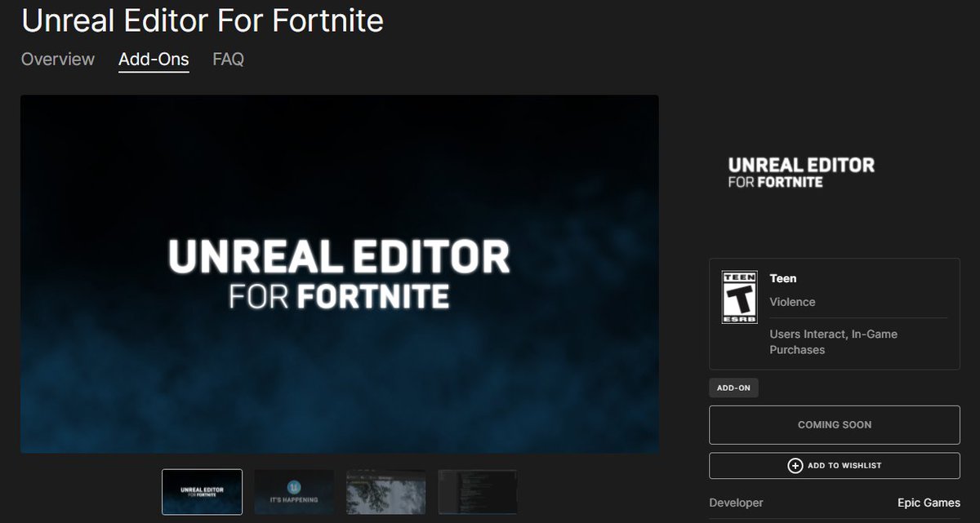The image size is (980, 523).
Task: Click the Teen rating label
Action: click(783, 279)
